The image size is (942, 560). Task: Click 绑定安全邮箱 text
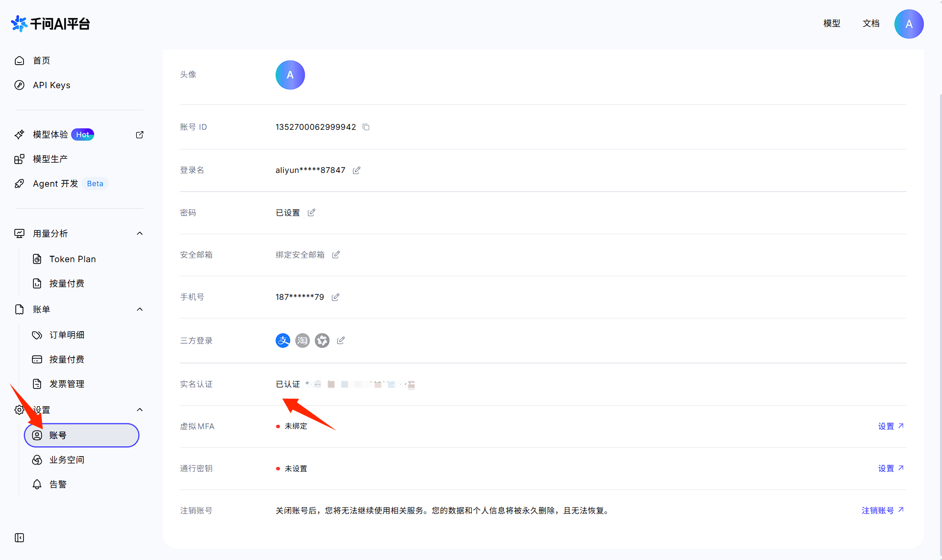[x=300, y=255]
